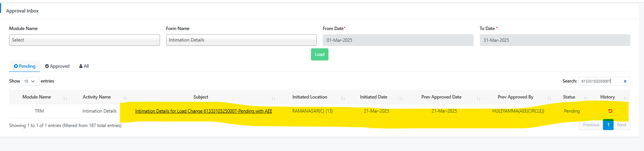Click Intimation Details activity cell
644x151 pixels.
(99, 111)
